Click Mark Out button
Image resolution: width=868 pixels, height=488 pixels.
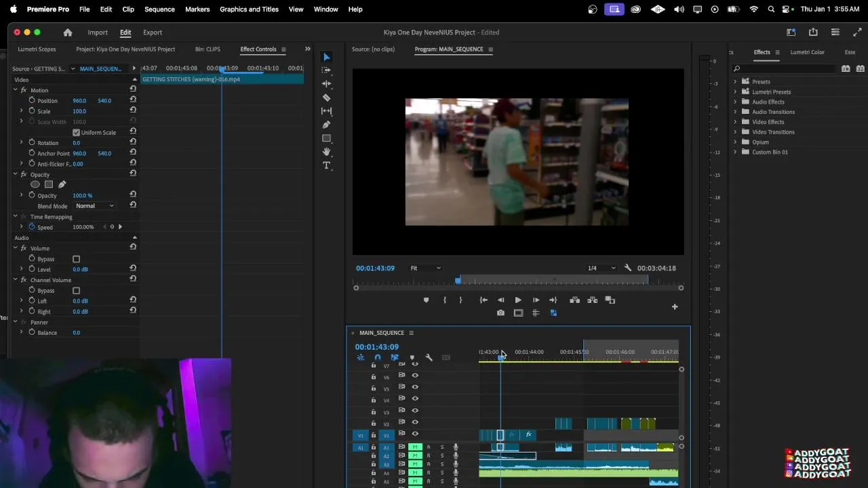pyautogui.click(x=460, y=300)
